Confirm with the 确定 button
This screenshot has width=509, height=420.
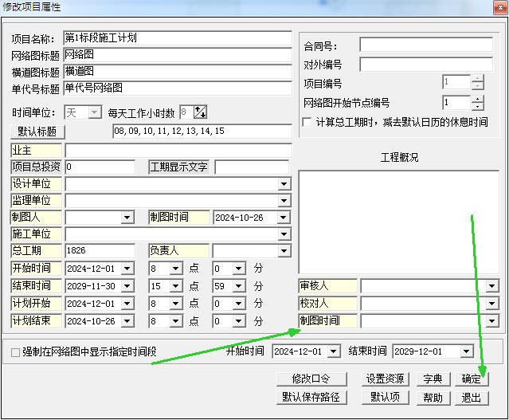tap(472, 379)
